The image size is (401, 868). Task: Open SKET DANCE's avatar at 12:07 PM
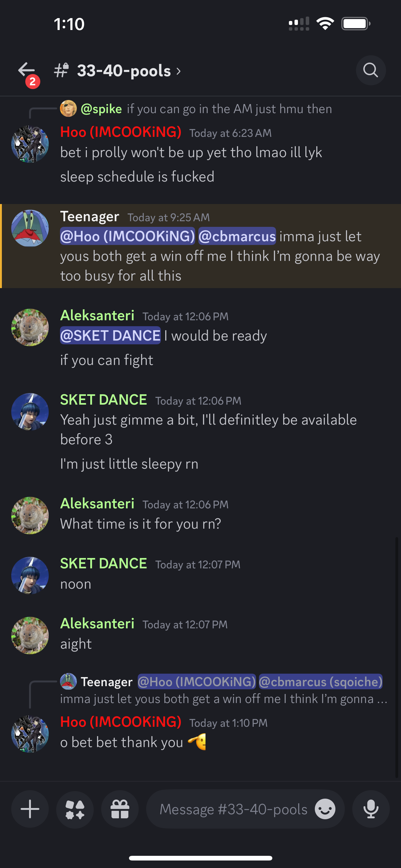[x=30, y=575]
